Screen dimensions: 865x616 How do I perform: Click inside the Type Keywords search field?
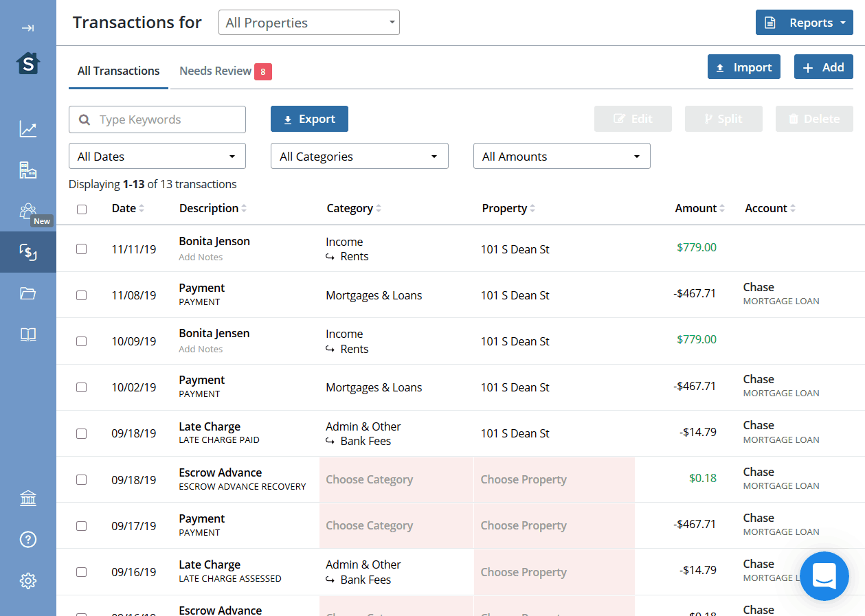(x=165, y=119)
